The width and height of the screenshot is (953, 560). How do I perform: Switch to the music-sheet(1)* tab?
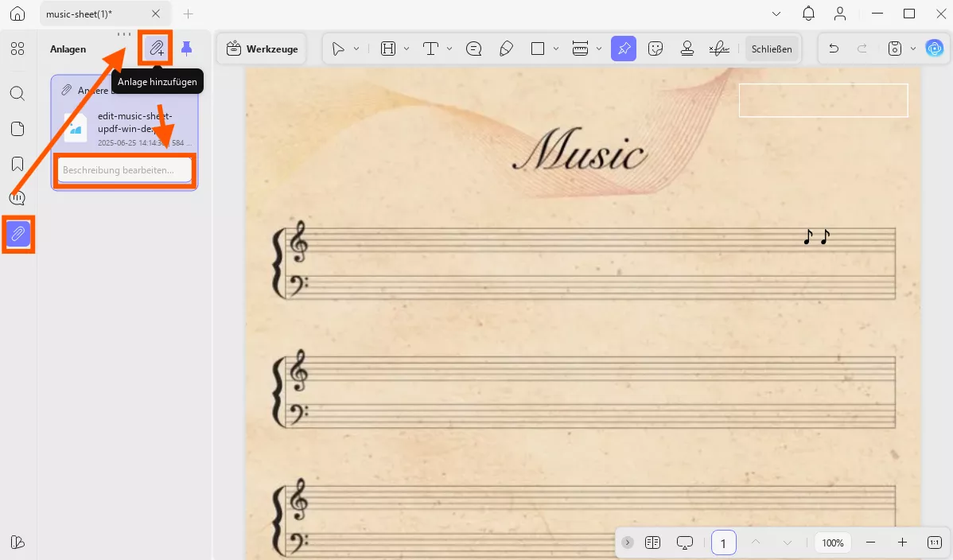(x=79, y=14)
